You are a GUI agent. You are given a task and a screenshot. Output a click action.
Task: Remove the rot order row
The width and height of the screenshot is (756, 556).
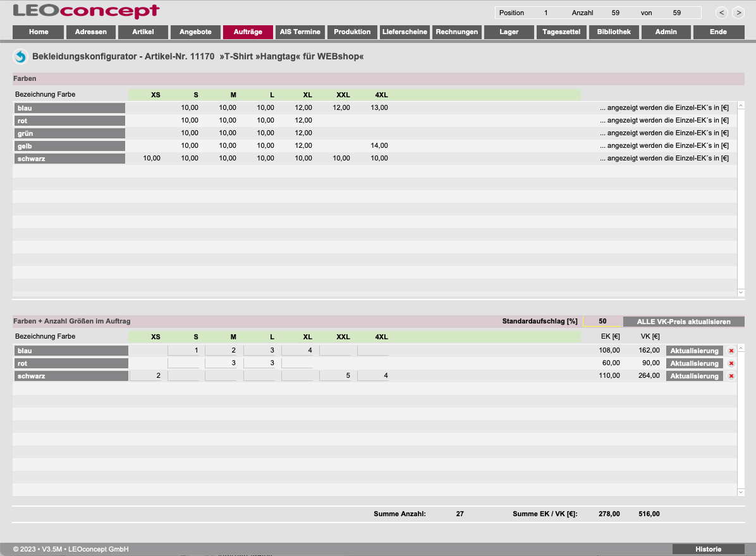[x=731, y=363]
